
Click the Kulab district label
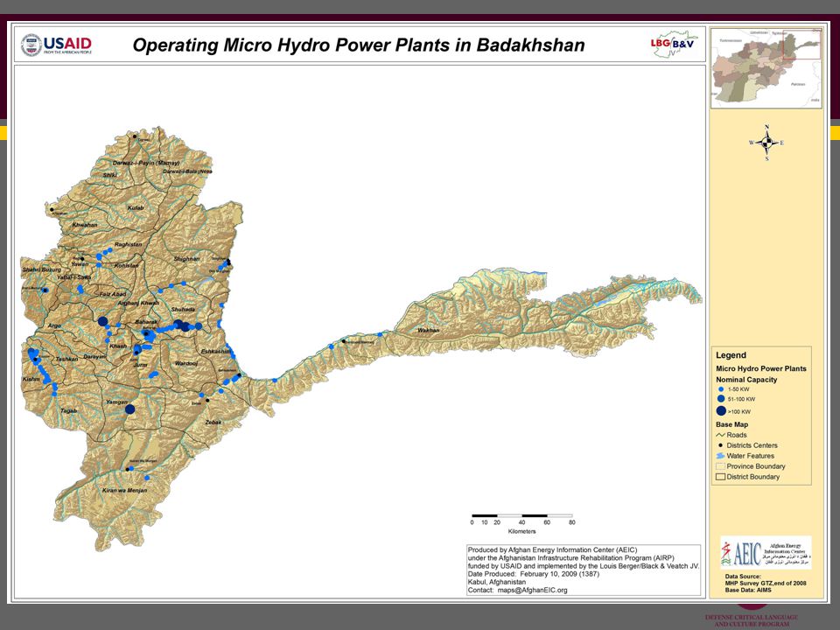(136, 208)
